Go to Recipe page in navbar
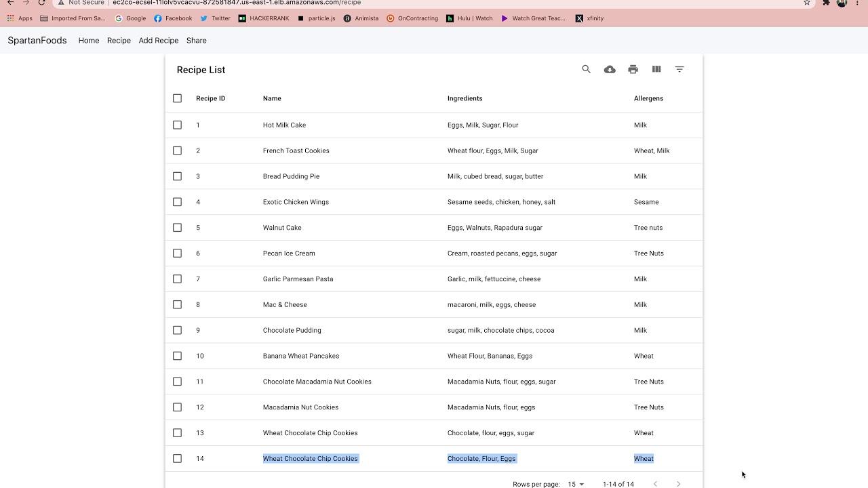The width and height of the screenshot is (868, 488). click(x=119, y=41)
